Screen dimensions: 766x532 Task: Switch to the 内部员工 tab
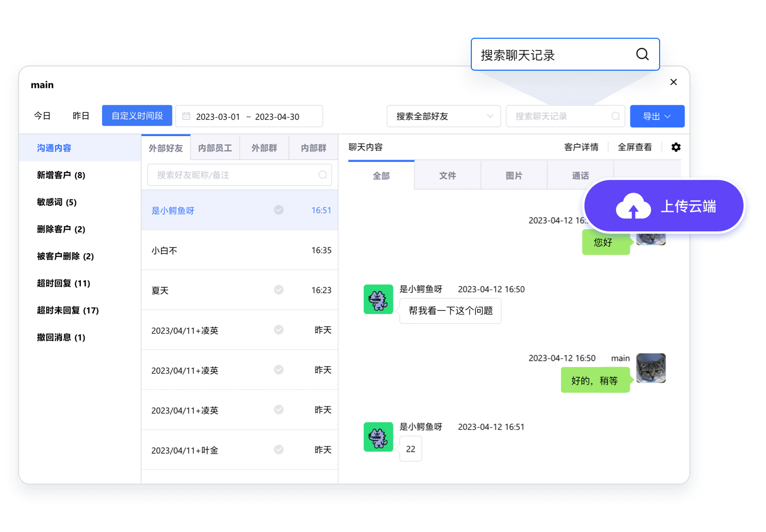[215, 148]
